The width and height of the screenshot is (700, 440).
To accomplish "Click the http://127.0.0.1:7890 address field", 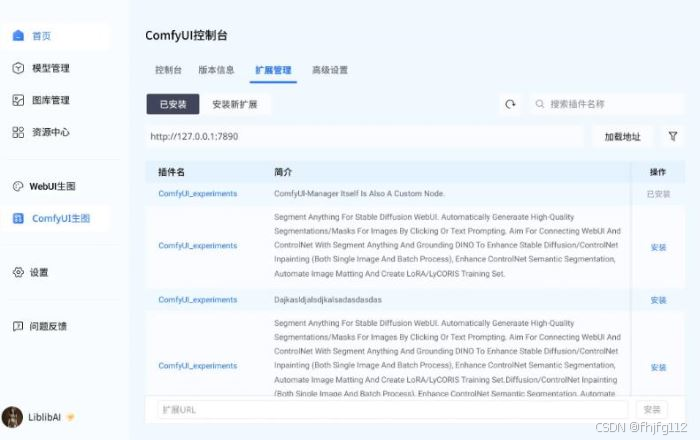I will [364, 136].
